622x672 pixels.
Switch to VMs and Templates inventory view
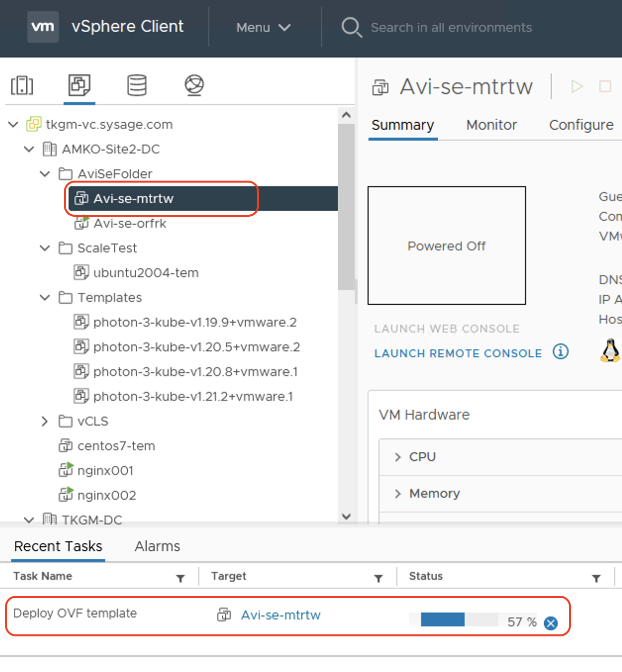(79, 85)
